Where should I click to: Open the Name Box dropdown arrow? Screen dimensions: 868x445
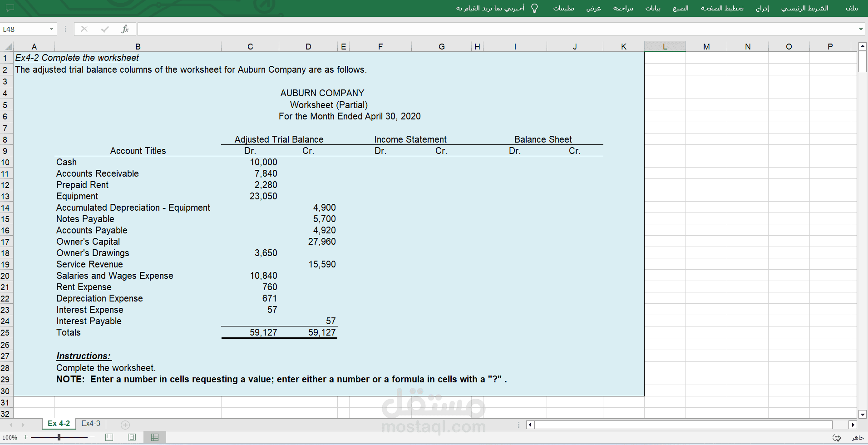click(51, 29)
